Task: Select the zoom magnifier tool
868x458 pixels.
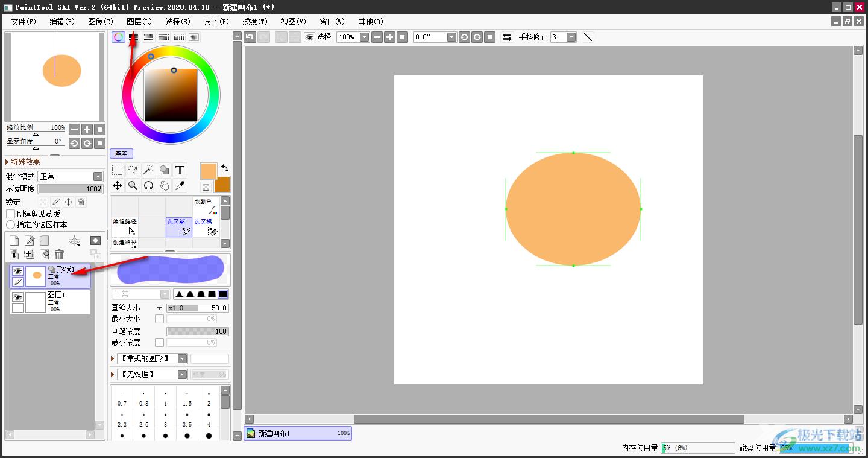Action: [x=133, y=186]
